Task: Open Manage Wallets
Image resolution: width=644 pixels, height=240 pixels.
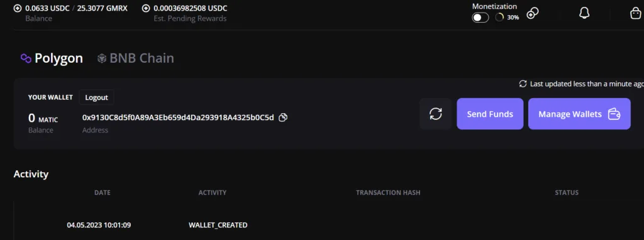Action: [x=579, y=114]
